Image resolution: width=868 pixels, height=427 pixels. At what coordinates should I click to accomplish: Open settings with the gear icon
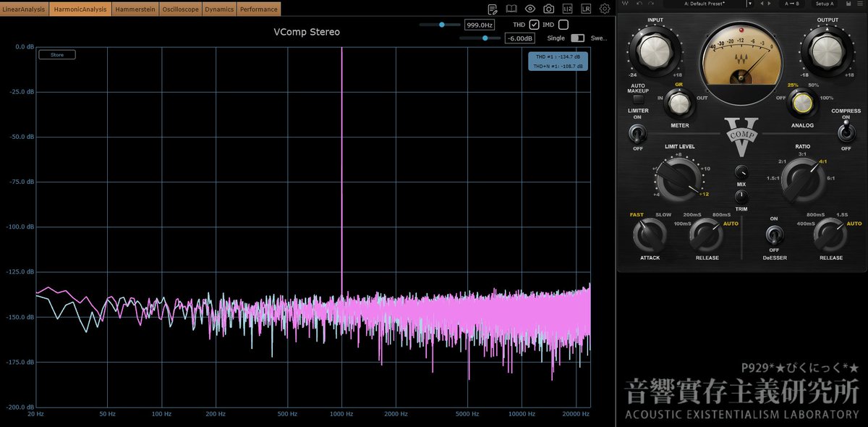click(605, 9)
